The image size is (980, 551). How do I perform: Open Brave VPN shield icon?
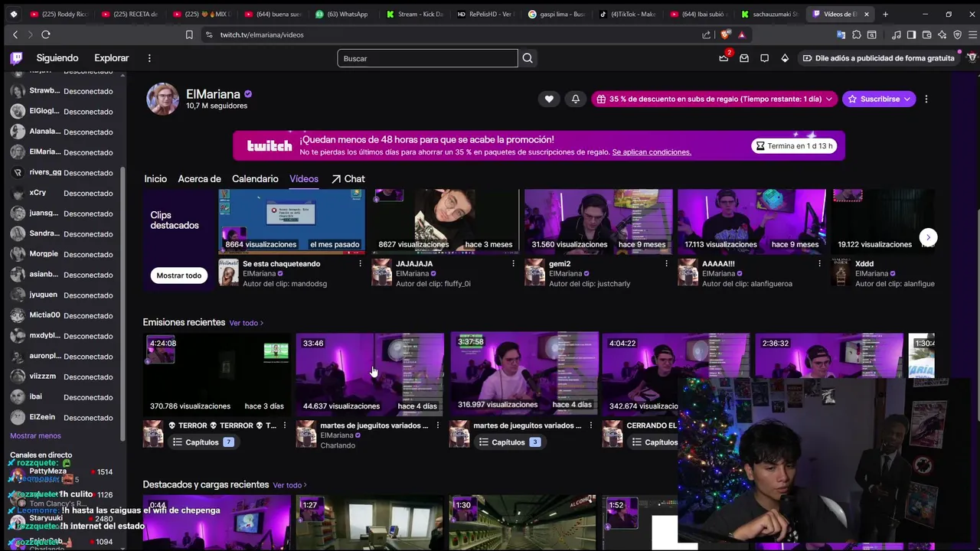click(x=957, y=34)
